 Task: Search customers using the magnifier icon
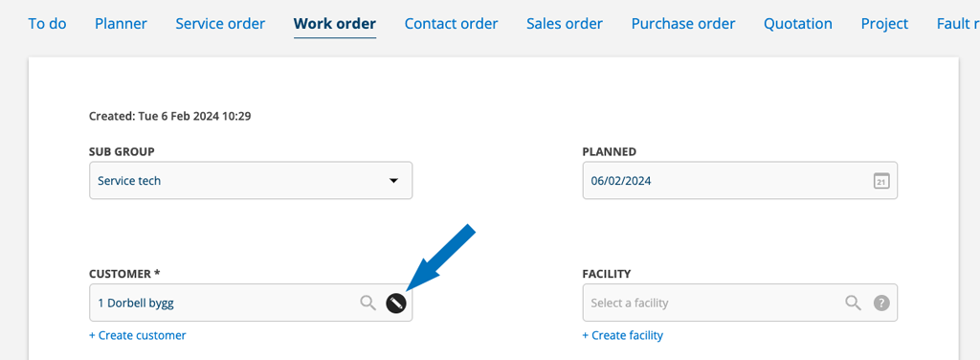[x=368, y=304]
